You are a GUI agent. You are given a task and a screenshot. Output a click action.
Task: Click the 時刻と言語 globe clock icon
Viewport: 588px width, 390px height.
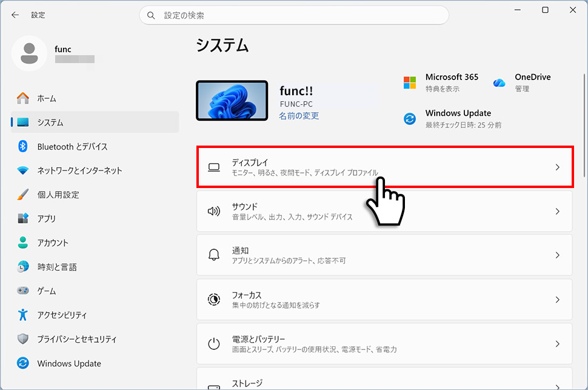[x=23, y=267]
